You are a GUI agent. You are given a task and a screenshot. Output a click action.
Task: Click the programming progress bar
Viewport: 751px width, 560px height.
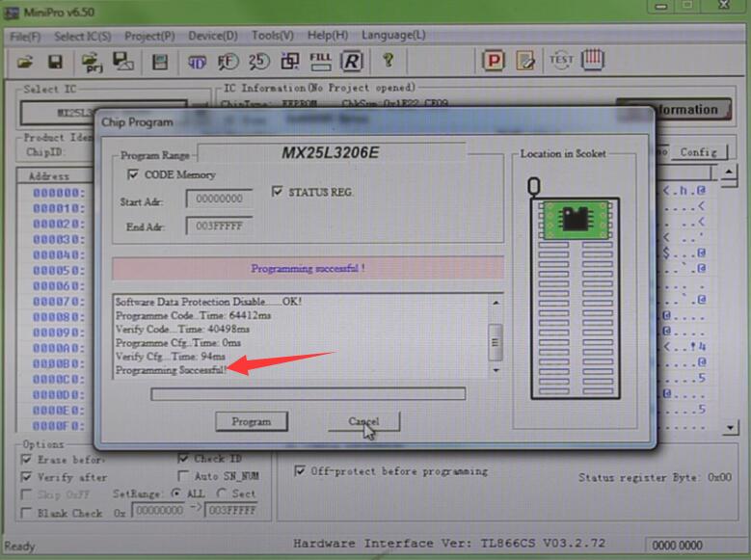coord(308,394)
